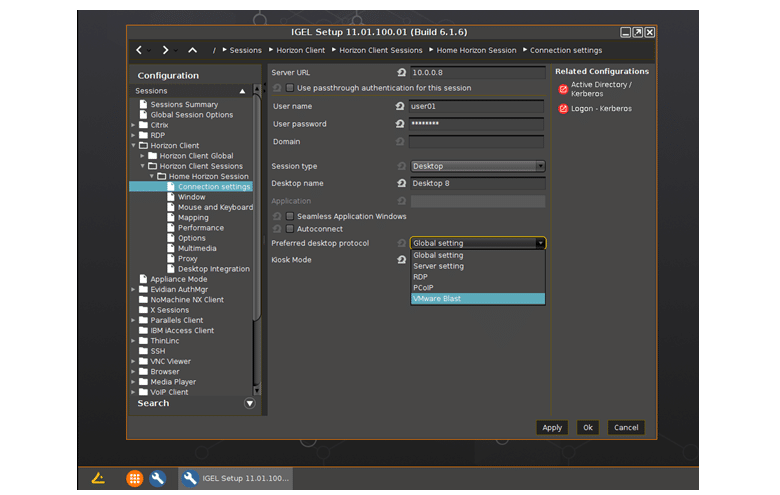The image size is (780, 495).
Task: Click Home Horizon Session breadcrumb
Action: tap(476, 50)
